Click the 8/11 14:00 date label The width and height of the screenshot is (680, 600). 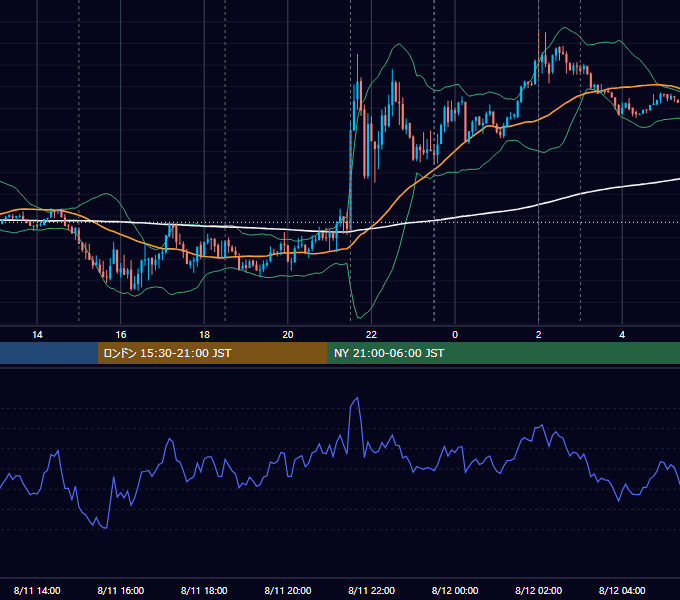pyautogui.click(x=37, y=590)
